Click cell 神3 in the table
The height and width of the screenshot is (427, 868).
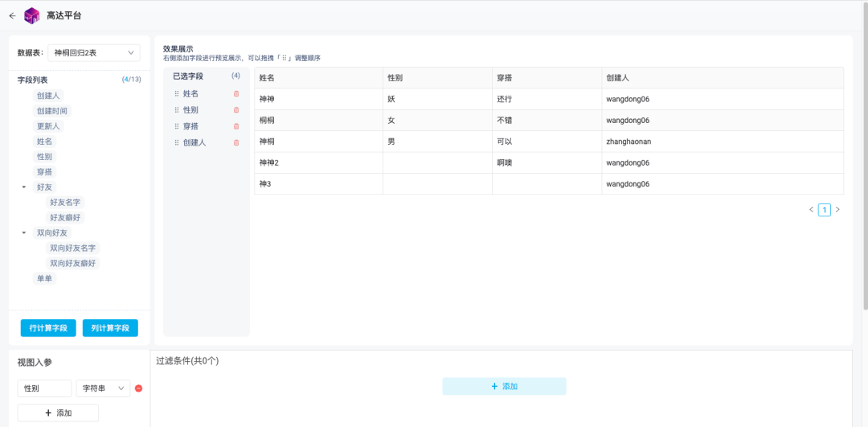click(318, 184)
